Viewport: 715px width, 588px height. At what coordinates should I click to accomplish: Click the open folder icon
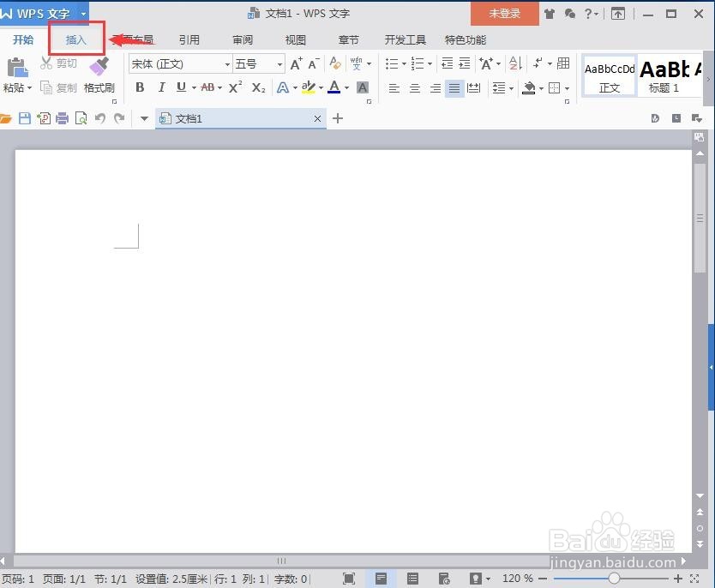click(x=5, y=119)
